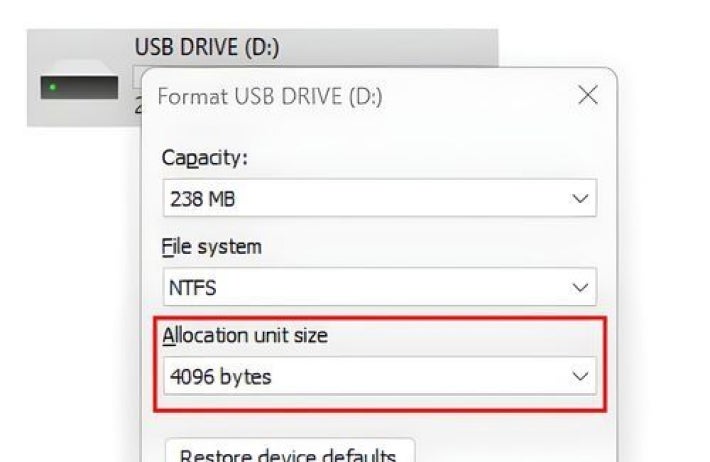Click the 4096 bytes value field
The width and height of the screenshot is (710, 462).
(219, 377)
